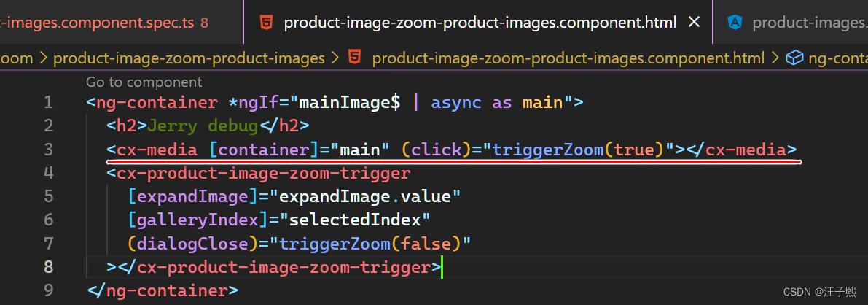Screen dimensions: 868x305
Task: Click the (dialogClose) event on line 7
Action: (192, 244)
